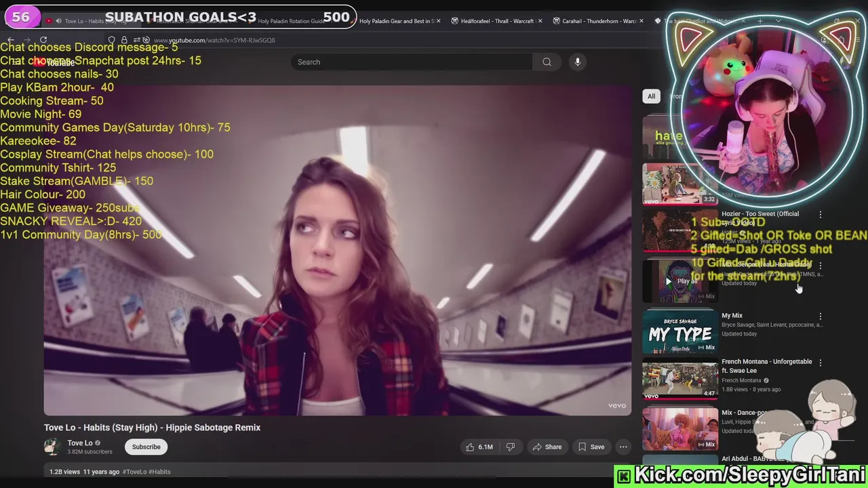Open the Hozier - Too Sweet thumbnail

[679, 230]
